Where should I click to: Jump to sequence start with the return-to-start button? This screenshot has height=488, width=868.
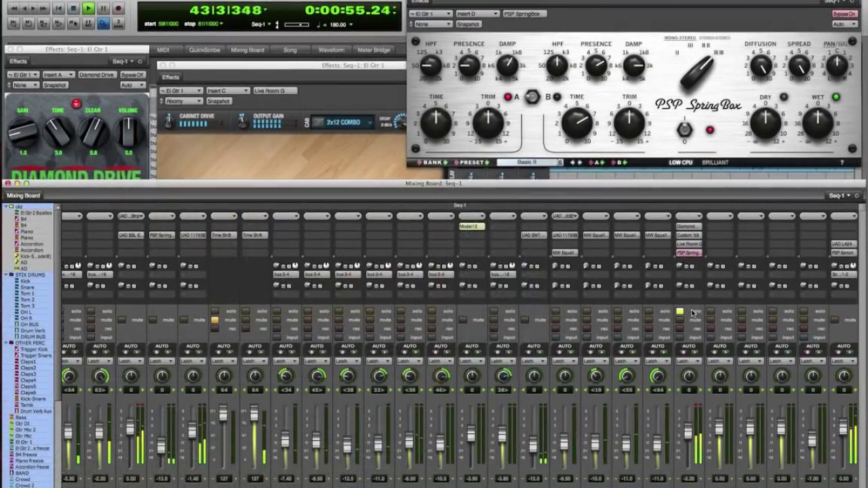click(x=58, y=9)
